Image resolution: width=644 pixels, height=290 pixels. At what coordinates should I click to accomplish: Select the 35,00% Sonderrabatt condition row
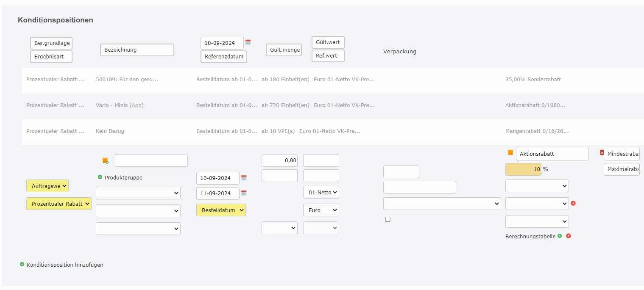point(533,80)
